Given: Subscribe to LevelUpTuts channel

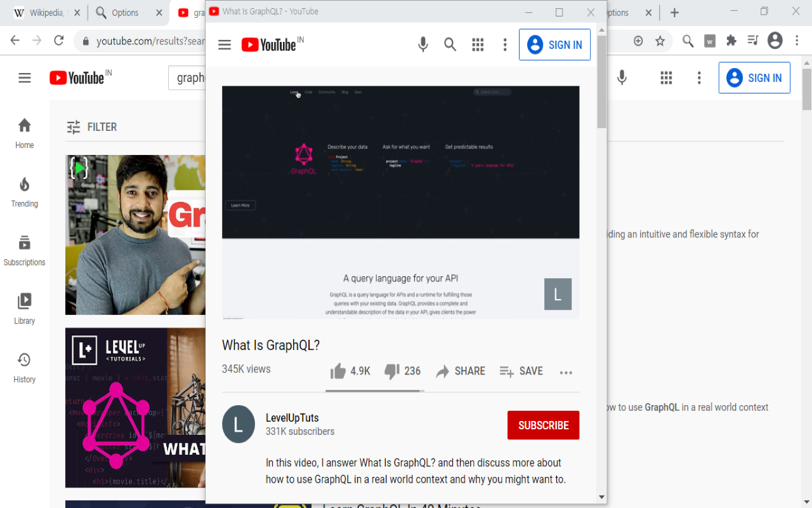Looking at the screenshot, I should tap(543, 425).
